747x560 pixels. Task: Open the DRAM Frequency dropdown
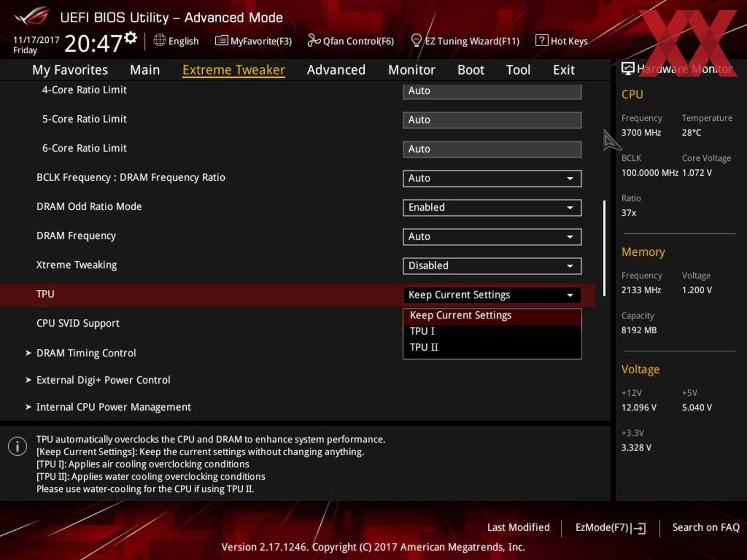point(492,237)
